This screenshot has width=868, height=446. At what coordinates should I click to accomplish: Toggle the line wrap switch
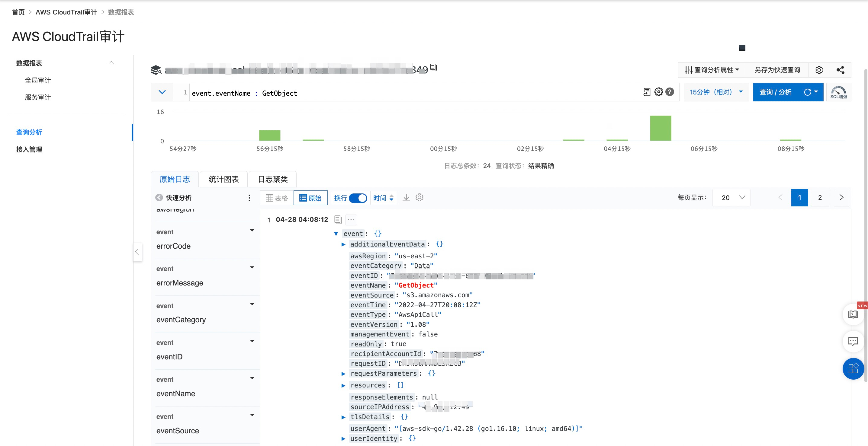point(358,198)
